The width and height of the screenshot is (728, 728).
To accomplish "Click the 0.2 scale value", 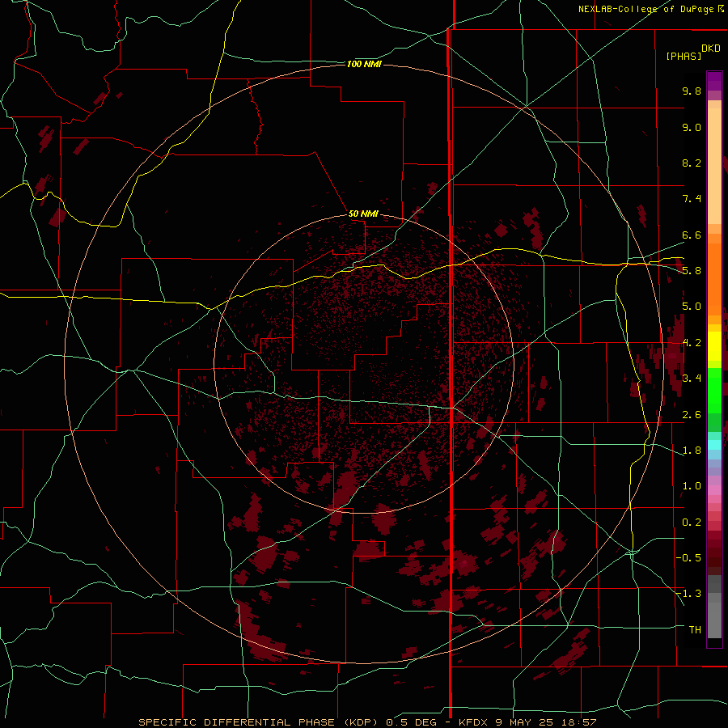I will tap(692, 523).
